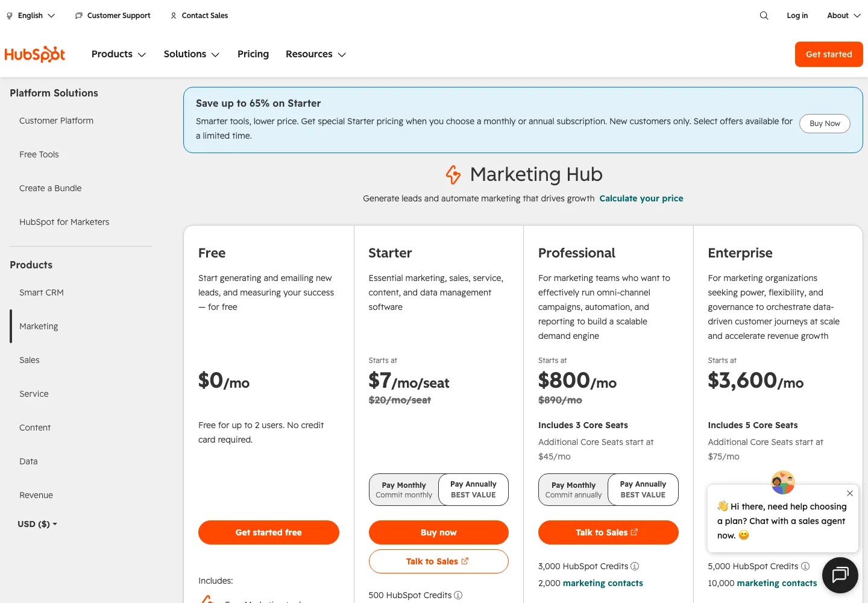The image size is (868, 603).
Task: Click Buy now under Starter plan
Action: [x=439, y=532]
